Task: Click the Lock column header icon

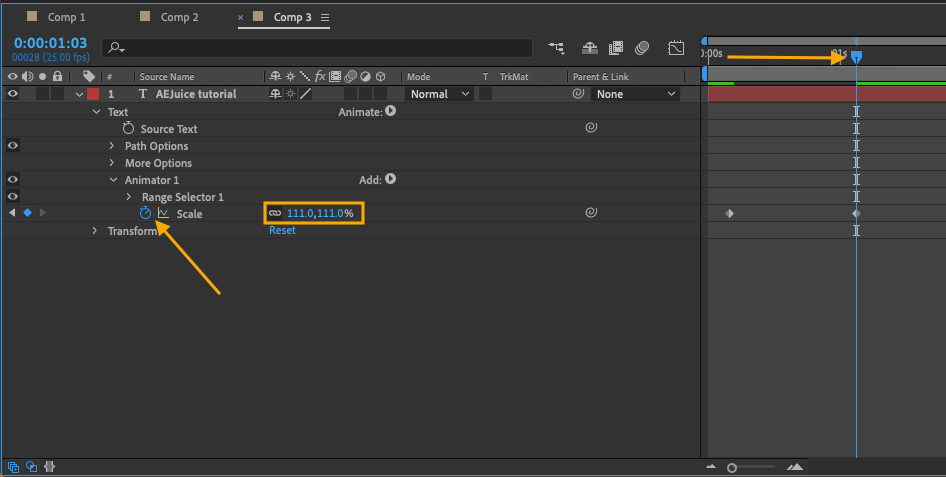Action: 57,76
